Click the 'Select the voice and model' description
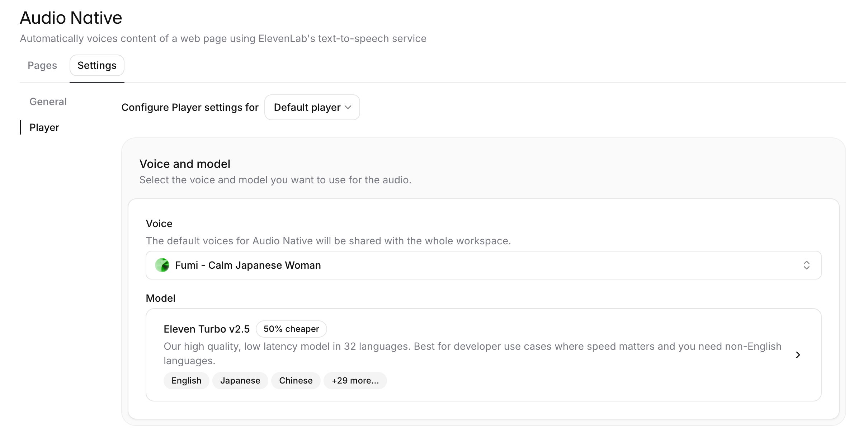This screenshot has width=868, height=437. (275, 180)
